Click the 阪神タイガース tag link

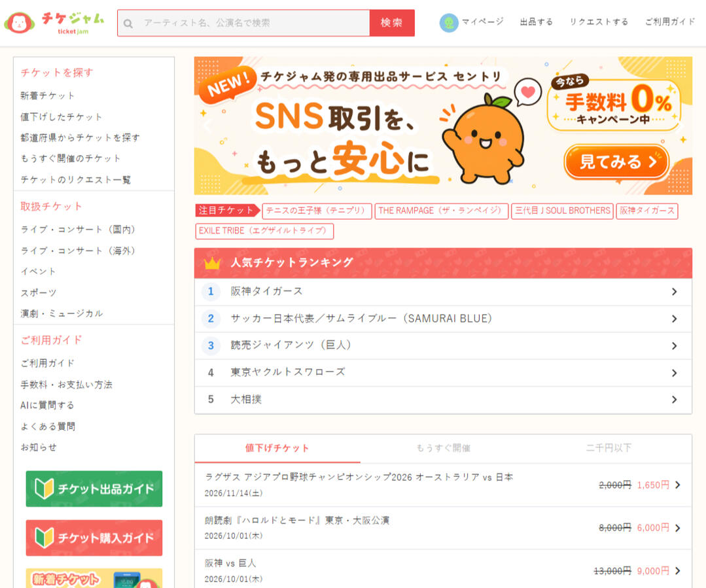(647, 211)
